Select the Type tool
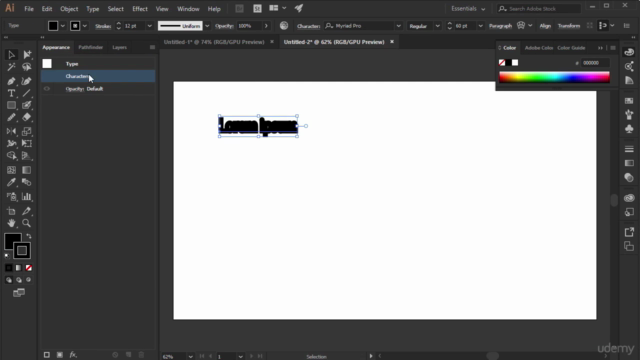The height and width of the screenshot is (360, 640). (x=11, y=93)
